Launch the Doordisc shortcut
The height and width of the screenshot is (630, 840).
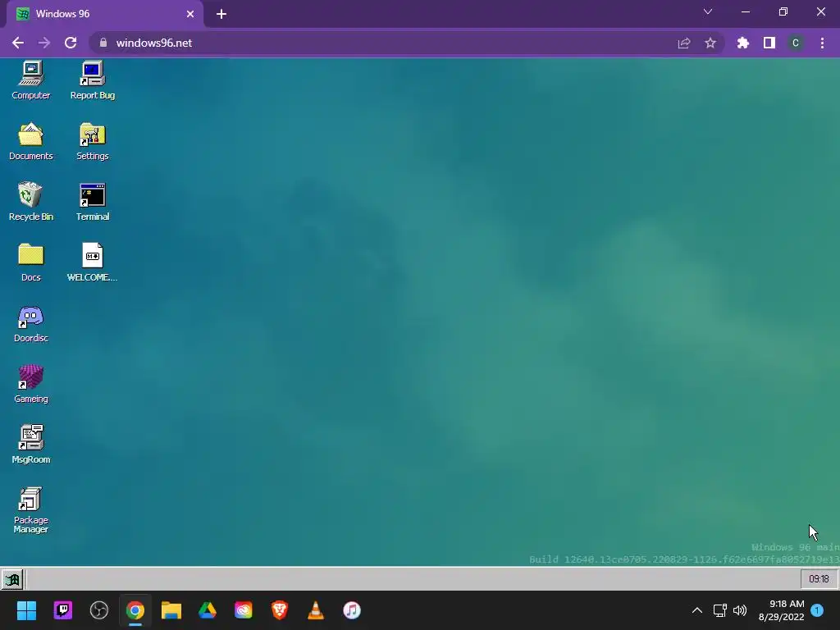click(30, 323)
